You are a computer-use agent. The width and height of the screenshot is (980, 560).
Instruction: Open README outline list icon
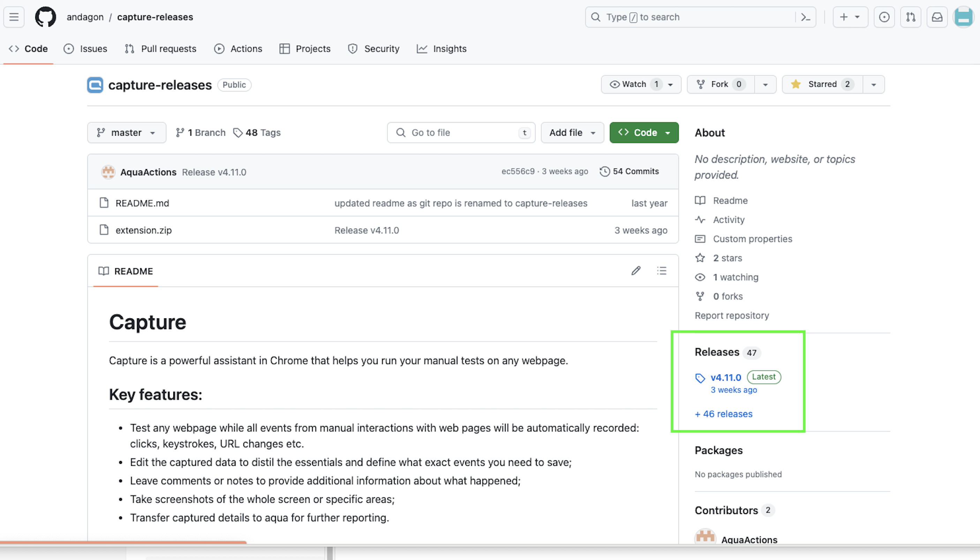[662, 271]
